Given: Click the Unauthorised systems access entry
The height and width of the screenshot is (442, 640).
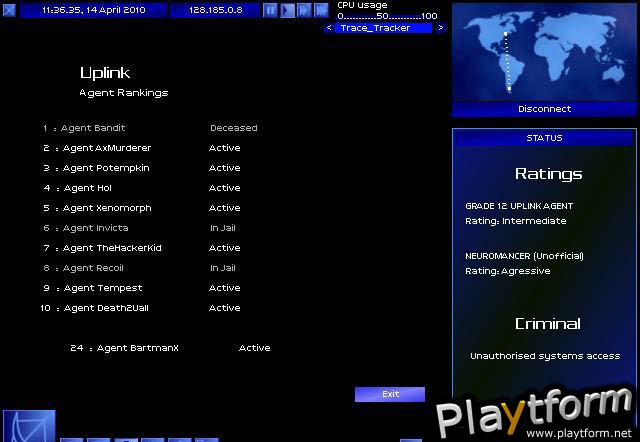Looking at the screenshot, I should [x=545, y=356].
